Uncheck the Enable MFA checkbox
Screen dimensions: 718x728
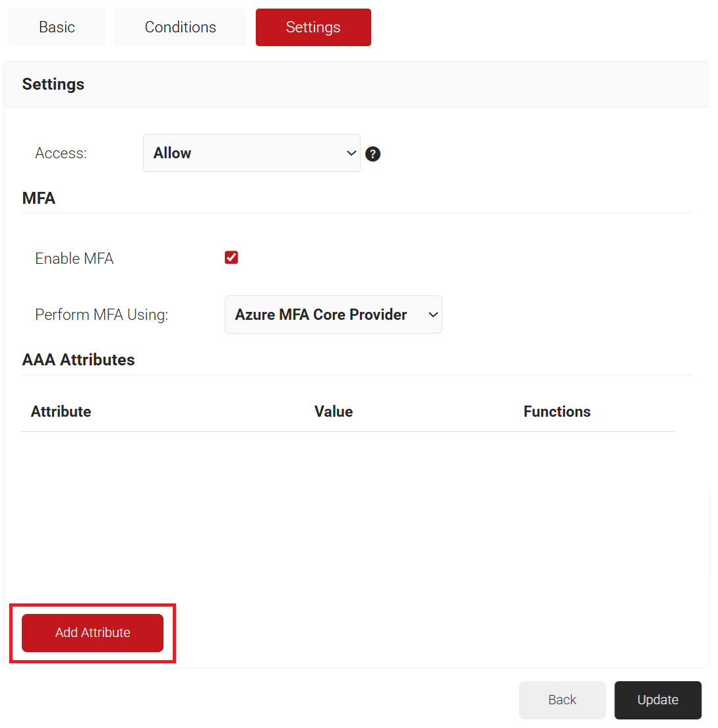click(x=231, y=258)
